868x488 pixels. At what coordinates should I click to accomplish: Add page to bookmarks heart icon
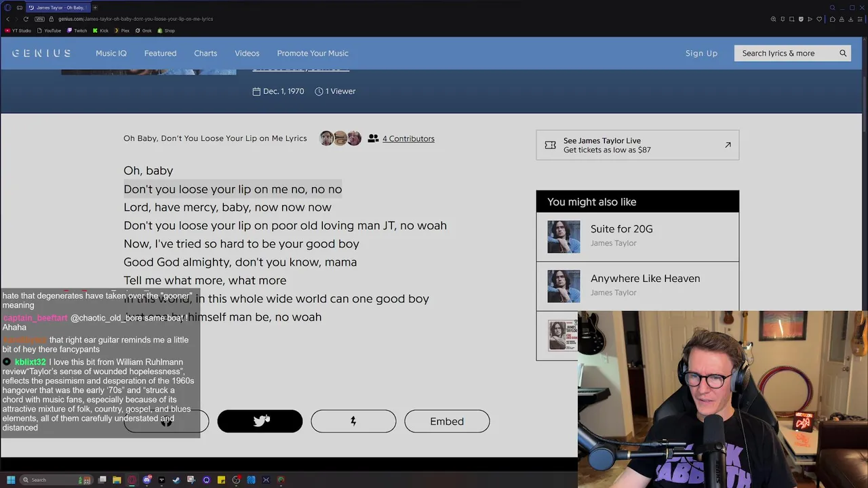tap(819, 19)
